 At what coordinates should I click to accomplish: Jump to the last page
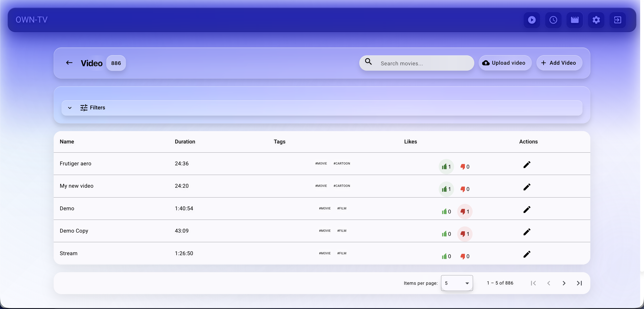[x=579, y=283]
